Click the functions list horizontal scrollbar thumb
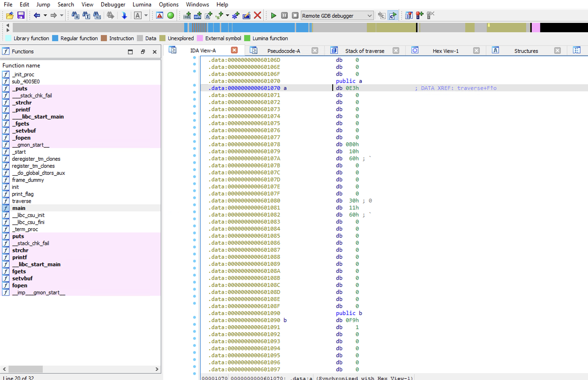 26,369
